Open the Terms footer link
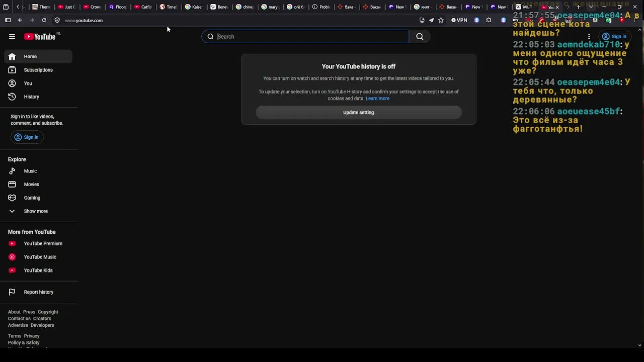 tap(15, 336)
